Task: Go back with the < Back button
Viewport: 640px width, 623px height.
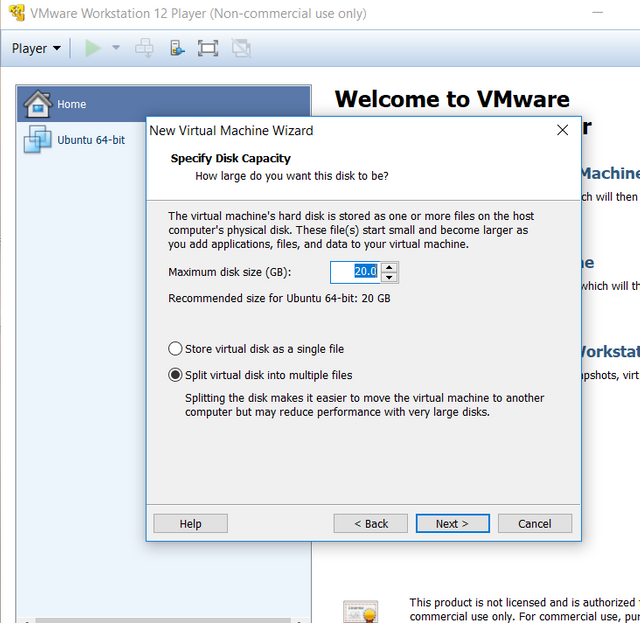Action: click(371, 523)
